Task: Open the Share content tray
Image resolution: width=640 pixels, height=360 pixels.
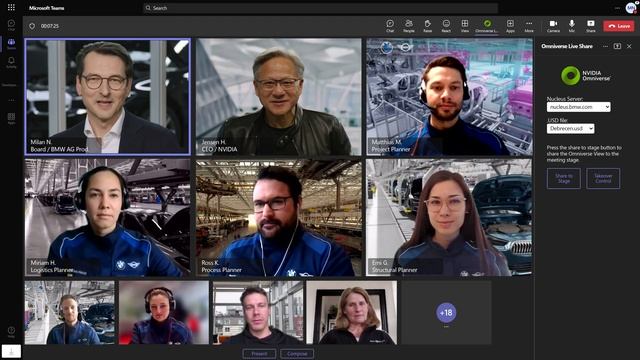Action: coord(591,26)
